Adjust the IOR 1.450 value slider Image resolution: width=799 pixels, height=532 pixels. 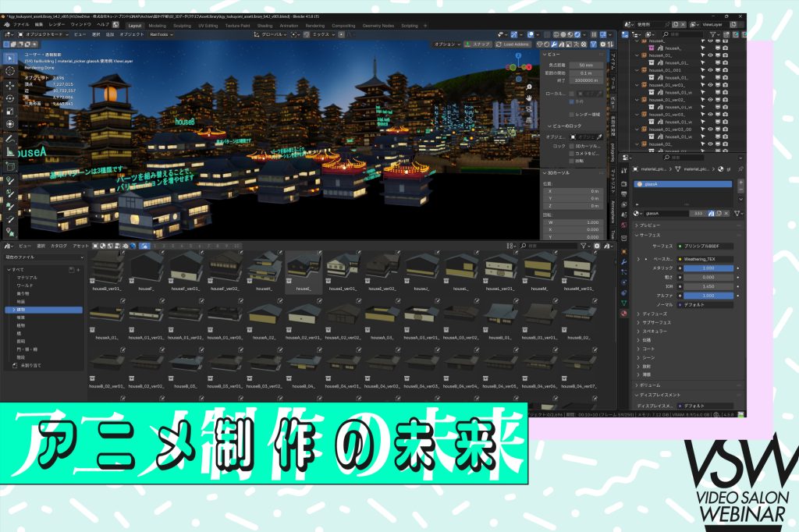coord(708,286)
